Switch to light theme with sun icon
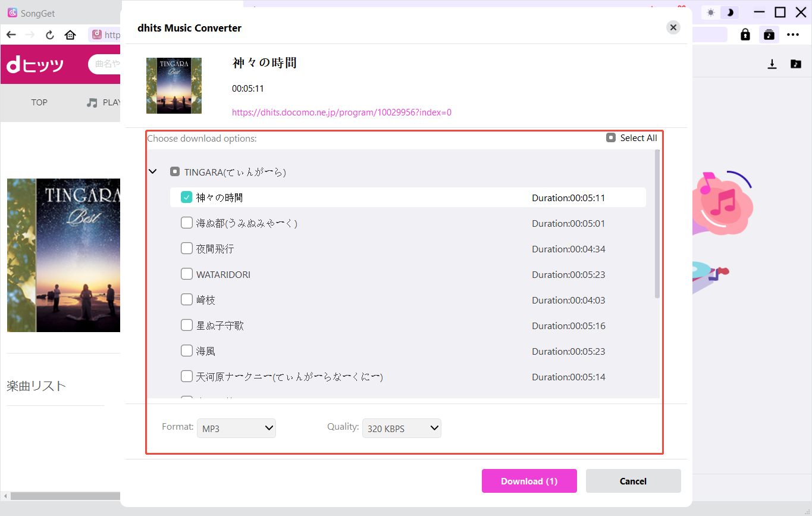Screen dimensions: 812x516 tap(711, 12)
